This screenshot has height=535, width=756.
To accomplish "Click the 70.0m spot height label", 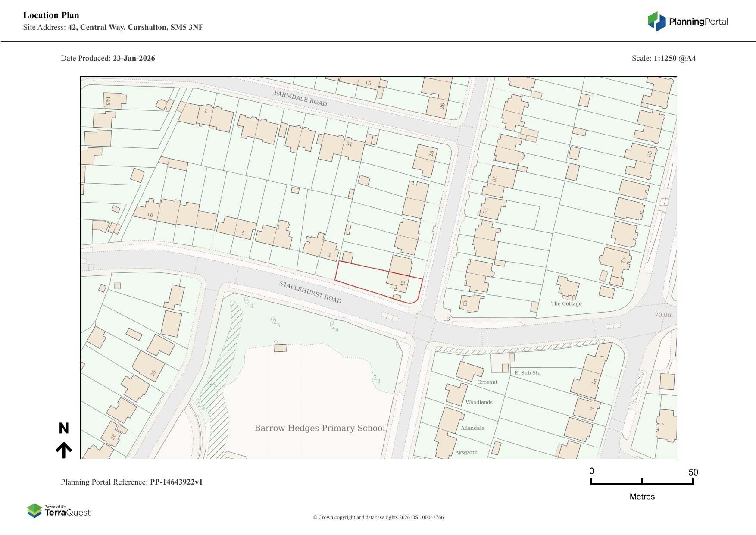I will (663, 315).
